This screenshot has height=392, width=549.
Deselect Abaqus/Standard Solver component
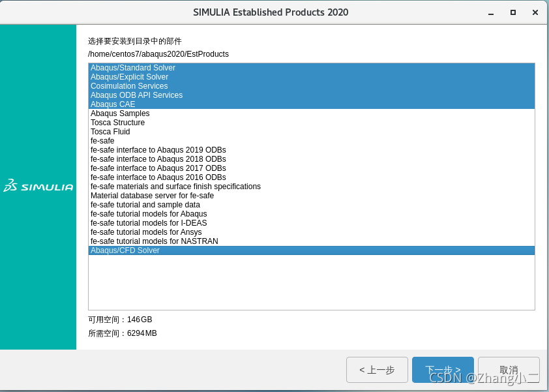[133, 68]
